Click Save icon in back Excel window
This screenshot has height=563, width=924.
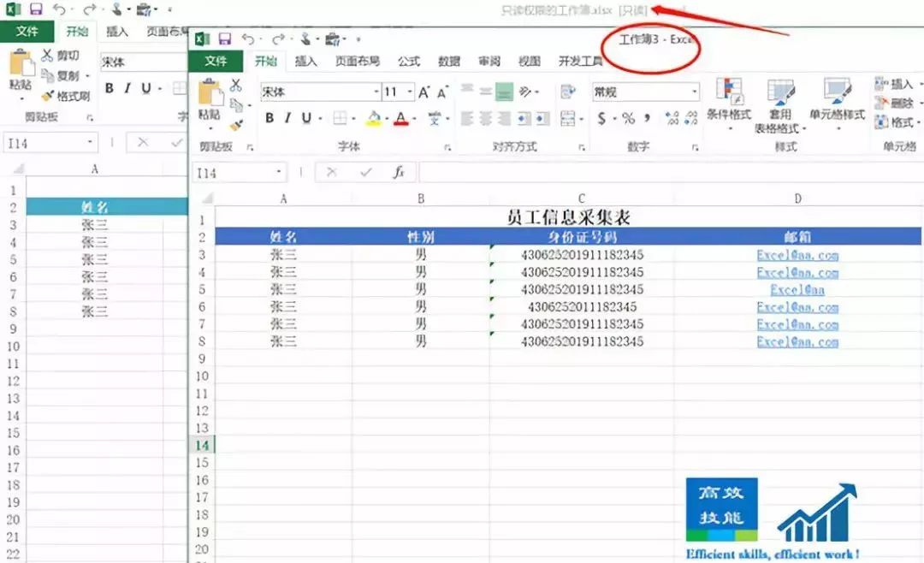click(37, 9)
